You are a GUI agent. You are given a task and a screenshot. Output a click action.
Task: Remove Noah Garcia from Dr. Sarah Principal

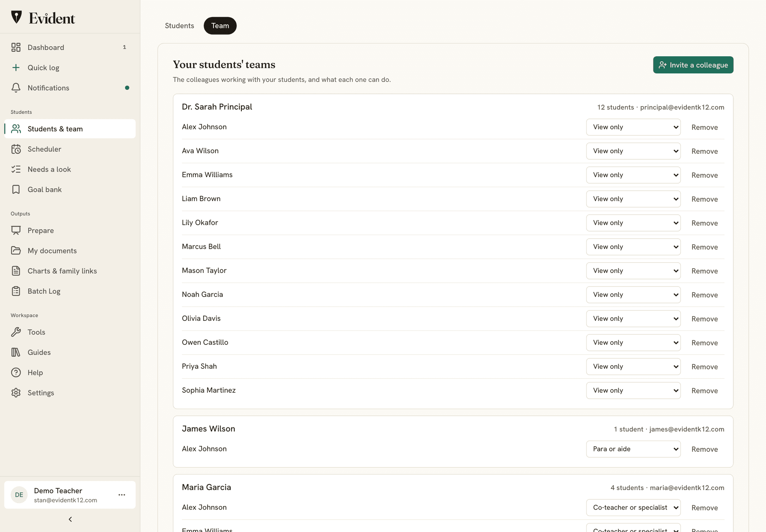(x=705, y=295)
